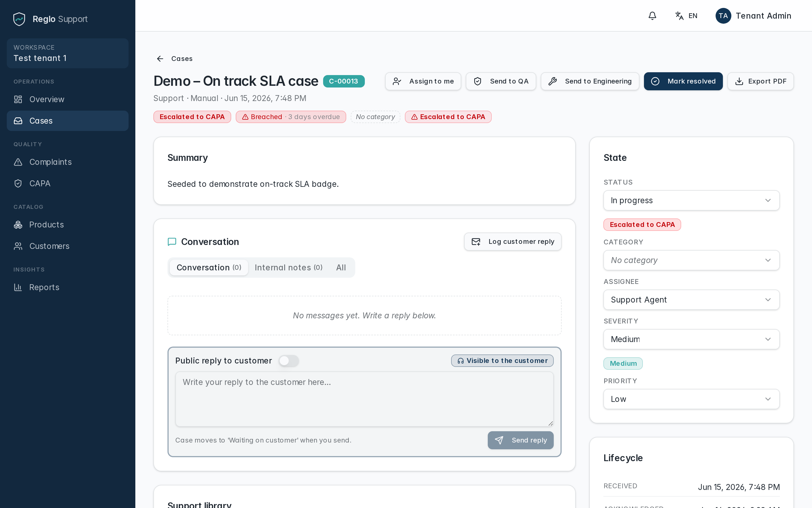
Task: Click the CAPA shield-check icon
Action: click(x=18, y=183)
